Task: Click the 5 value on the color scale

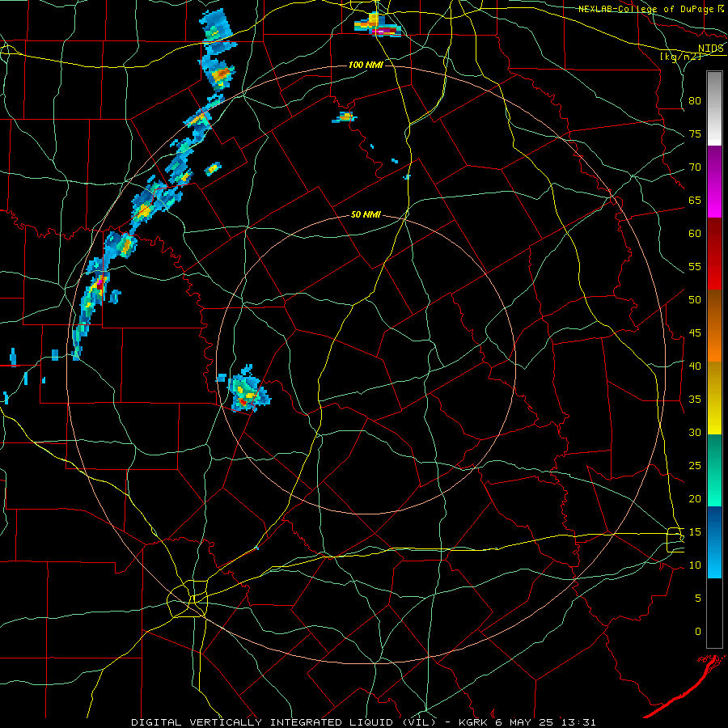Action: coord(698,599)
